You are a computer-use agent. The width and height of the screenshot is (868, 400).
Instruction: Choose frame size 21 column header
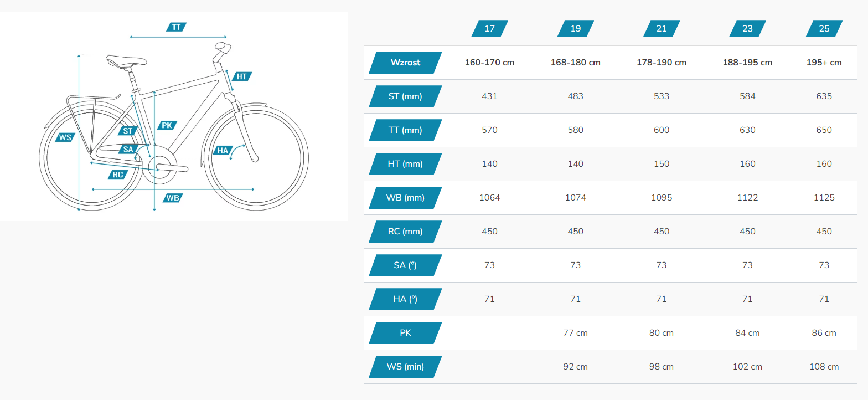point(661,29)
